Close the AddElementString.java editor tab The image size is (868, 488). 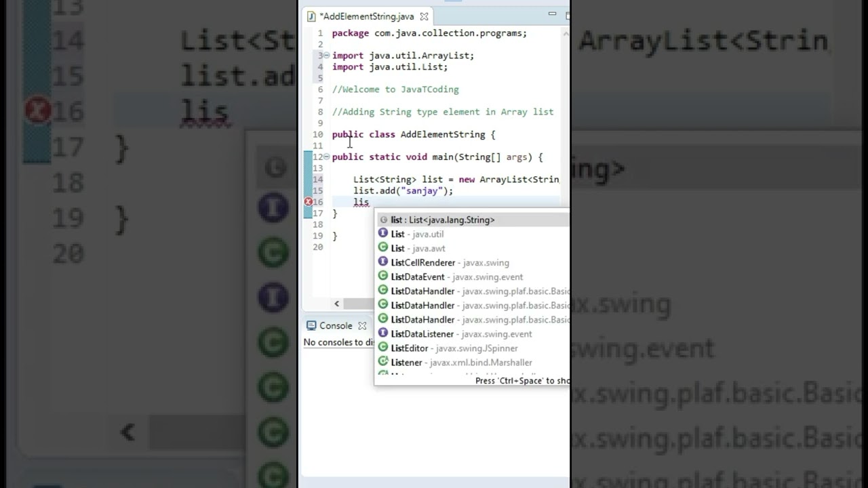pyautogui.click(x=424, y=16)
